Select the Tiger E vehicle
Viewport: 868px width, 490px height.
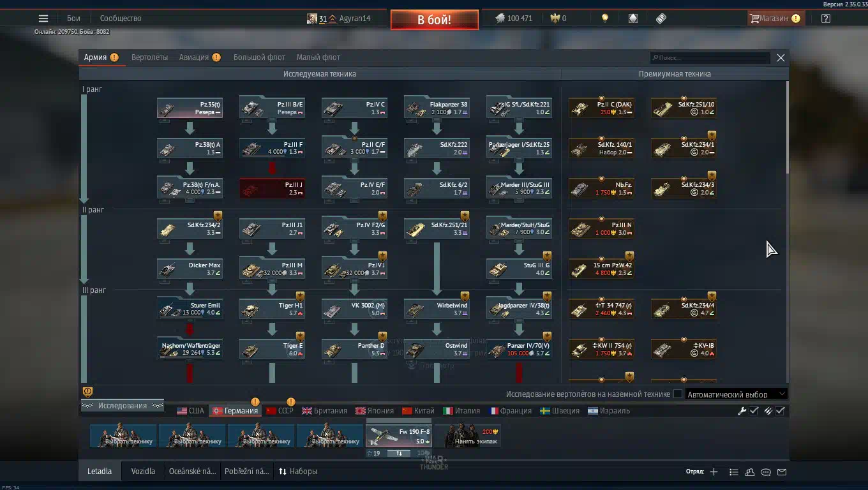click(272, 350)
